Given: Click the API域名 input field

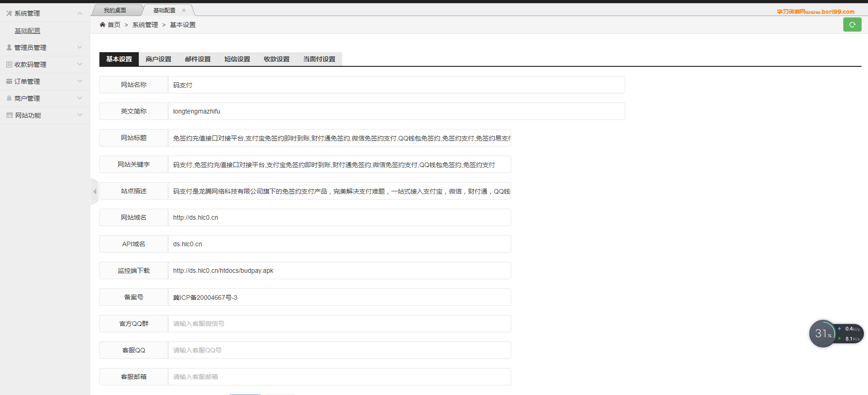Looking at the screenshot, I should [339, 244].
